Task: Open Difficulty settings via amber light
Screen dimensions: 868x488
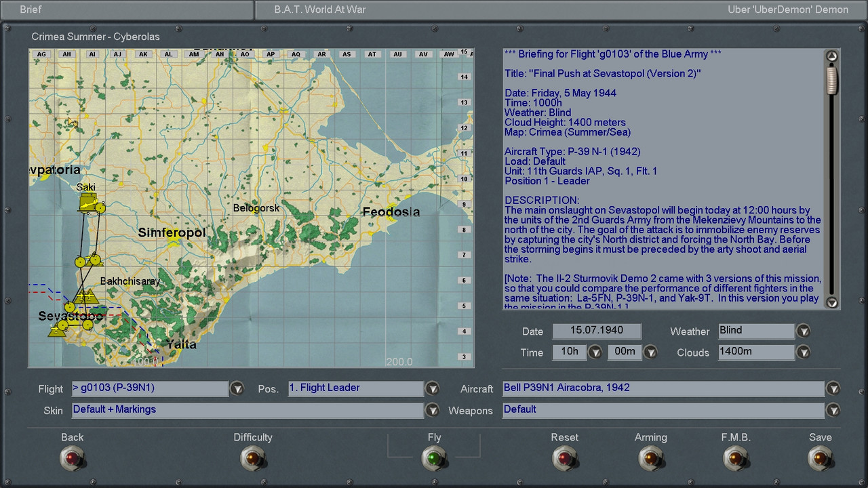Action: point(253,460)
